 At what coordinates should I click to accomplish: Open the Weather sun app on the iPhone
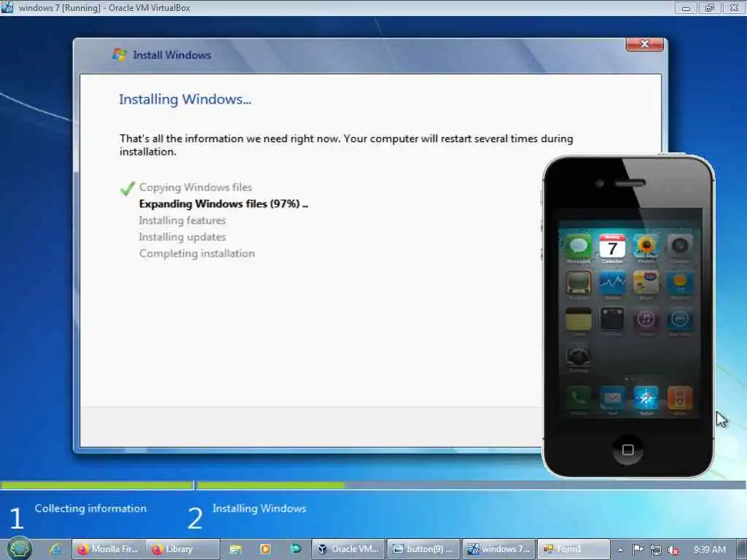680,283
